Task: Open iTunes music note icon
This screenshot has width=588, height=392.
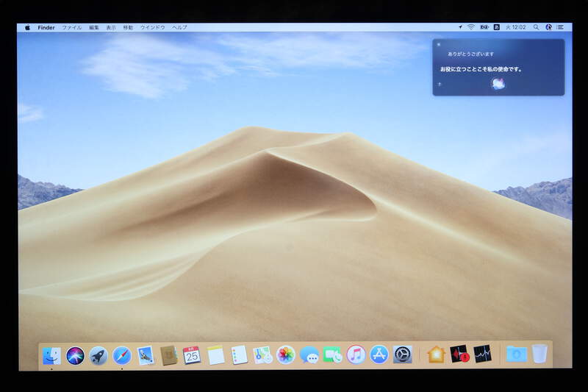Action: (x=356, y=354)
